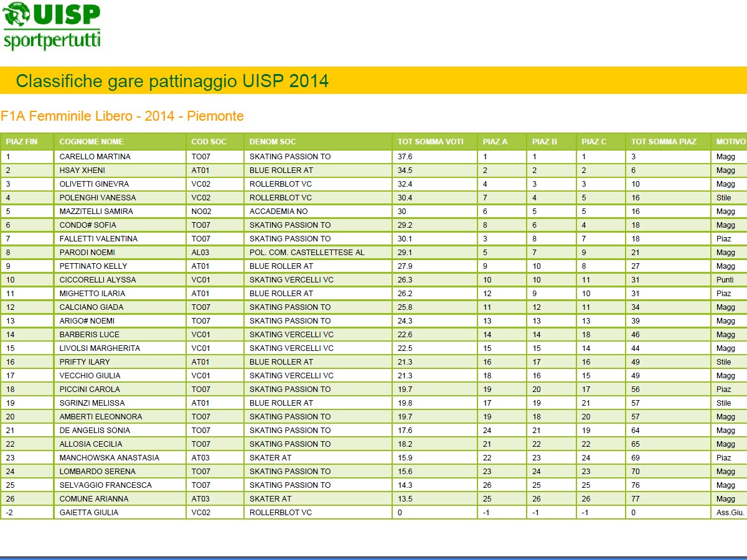Select the name PARODI NOEMI
The width and height of the screenshot is (747, 560).
pyautogui.click(x=87, y=253)
